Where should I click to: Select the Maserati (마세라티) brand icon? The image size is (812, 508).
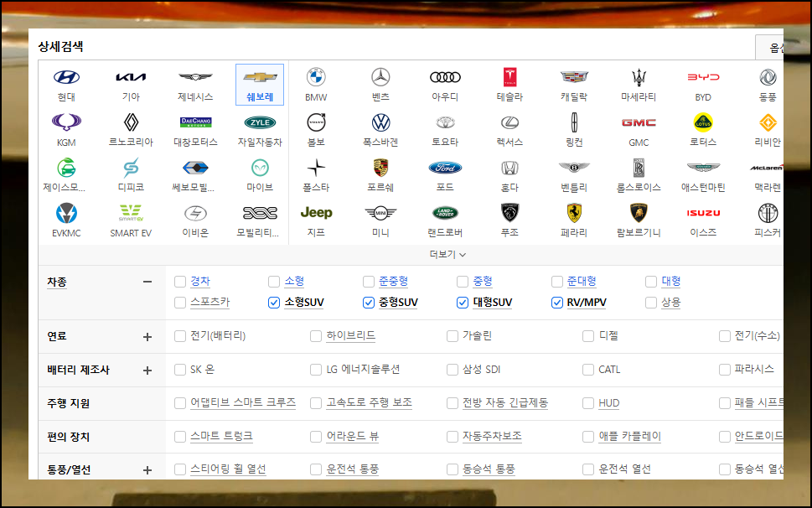click(639, 77)
